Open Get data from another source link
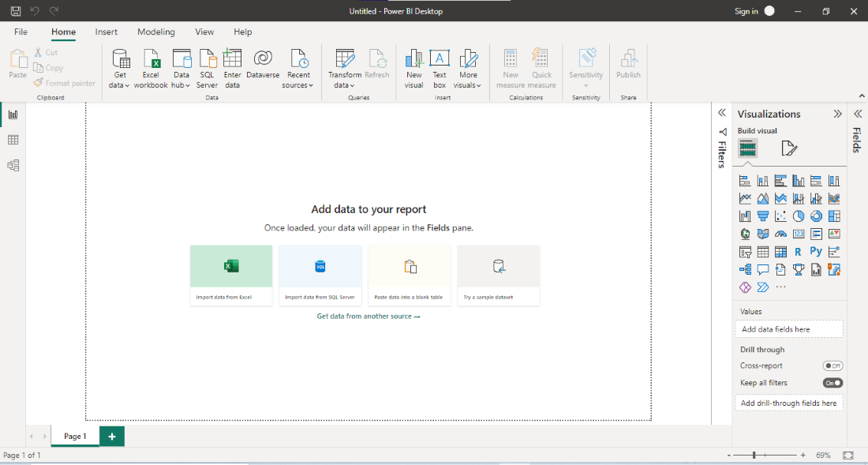868x465 pixels. coord(369,316)
